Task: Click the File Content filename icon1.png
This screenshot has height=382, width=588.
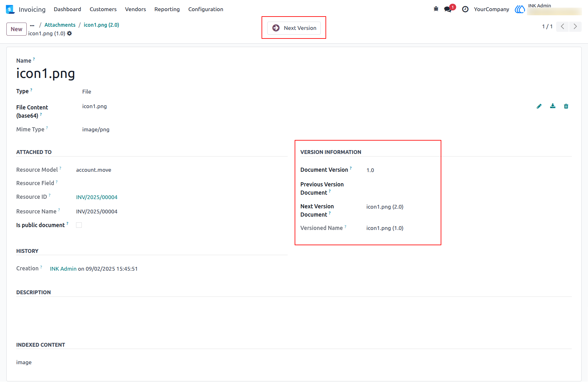Action: pos(94,106)
